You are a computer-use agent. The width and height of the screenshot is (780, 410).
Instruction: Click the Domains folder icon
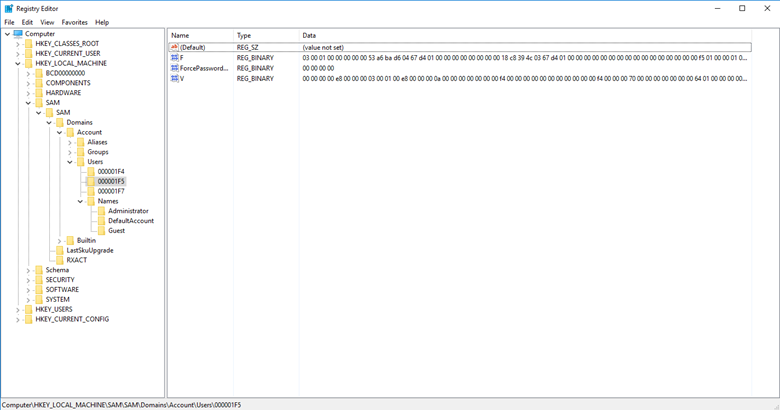[x=60, y=122]
